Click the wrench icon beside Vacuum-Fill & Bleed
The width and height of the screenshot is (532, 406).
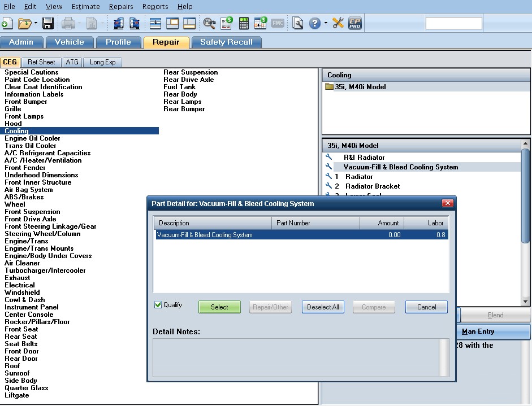(x=328, y=167)
